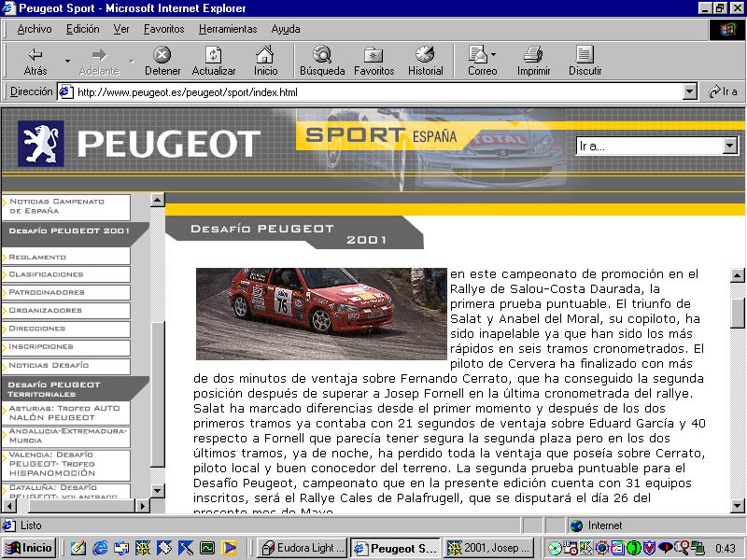Print the page with Imprimir
The image size is (747, 560).
[533, 61]
